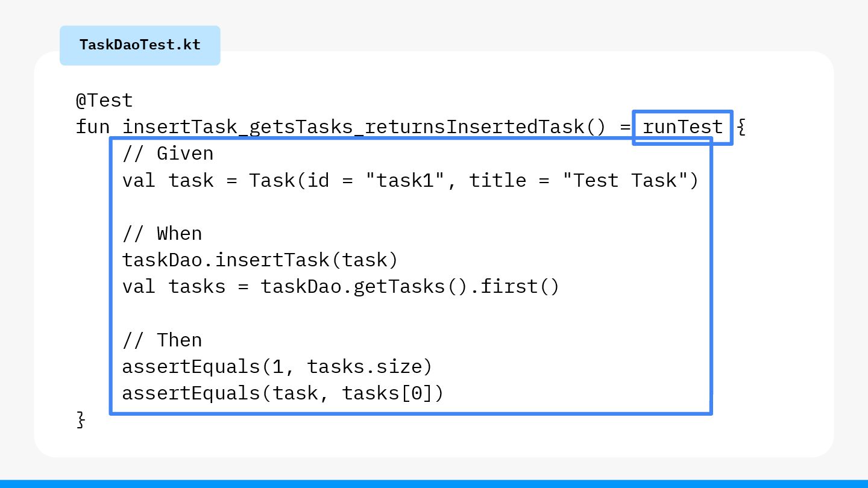Click the // When comment line
The image size is (868, 488).
pyautogui.click(x=162, y=233)
